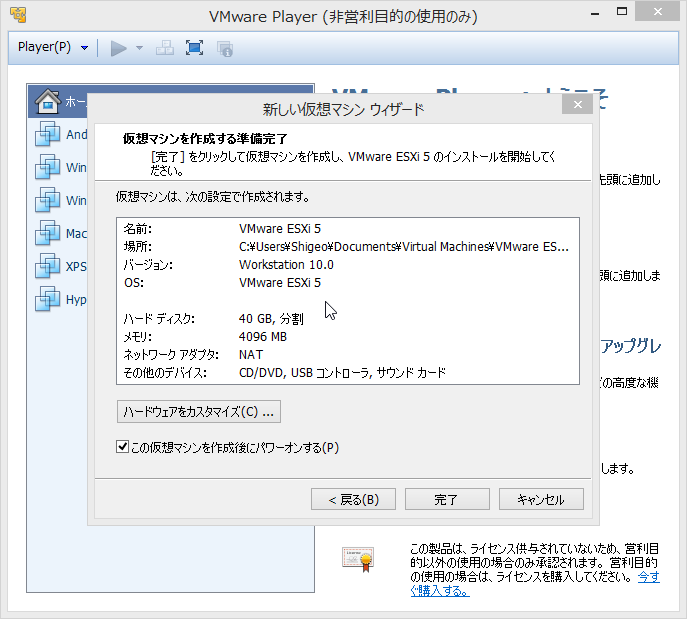Screen dimensions: 687x619
Task: Click the VMware ESXi 5 name value
Action: [280, 229]
